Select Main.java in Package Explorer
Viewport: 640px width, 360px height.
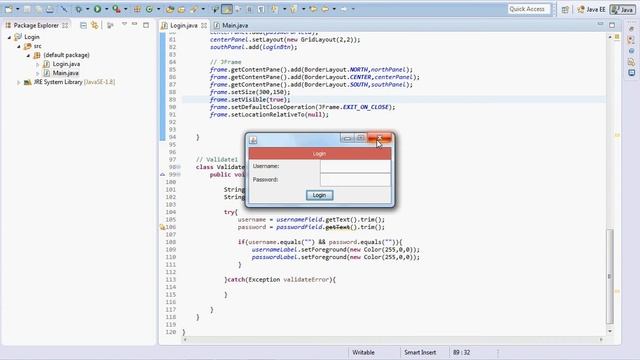65,73
